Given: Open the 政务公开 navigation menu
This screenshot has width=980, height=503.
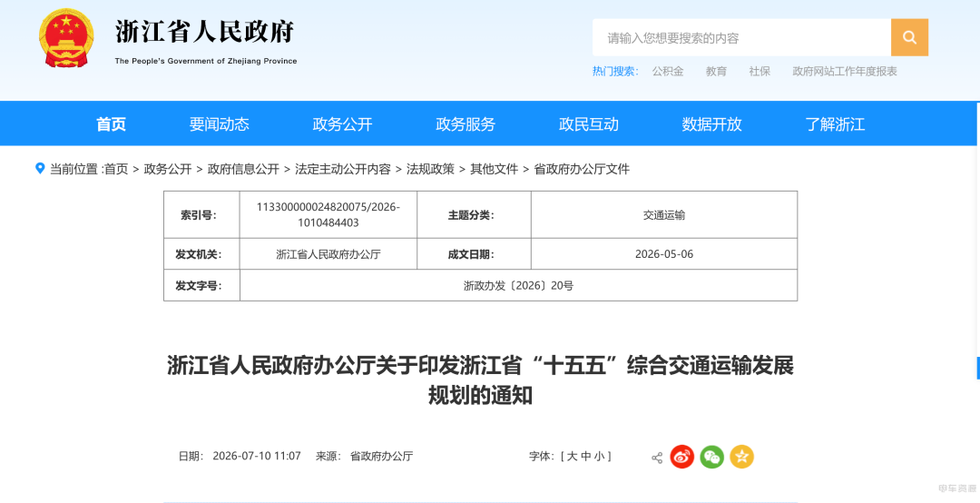Looking at the screenshot, I should (342, 123).
